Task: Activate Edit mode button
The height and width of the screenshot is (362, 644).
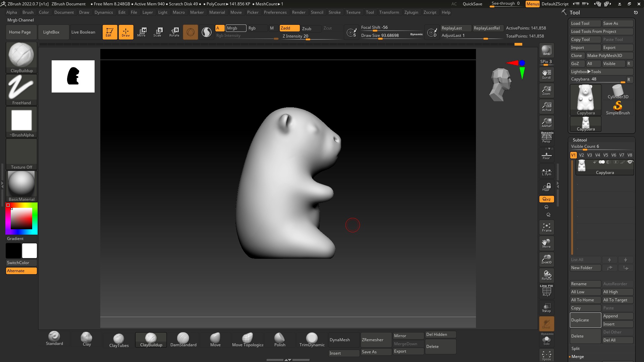Action: click(110, 32)
